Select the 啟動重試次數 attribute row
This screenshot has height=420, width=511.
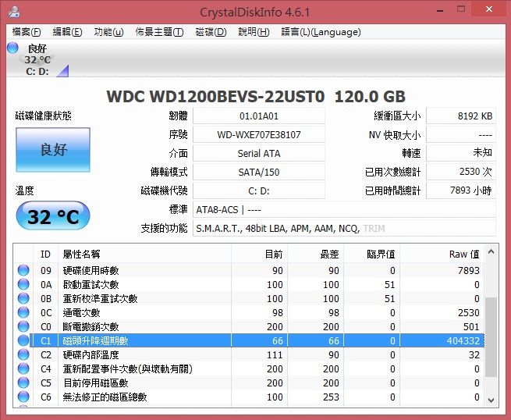tap(250, 284)
